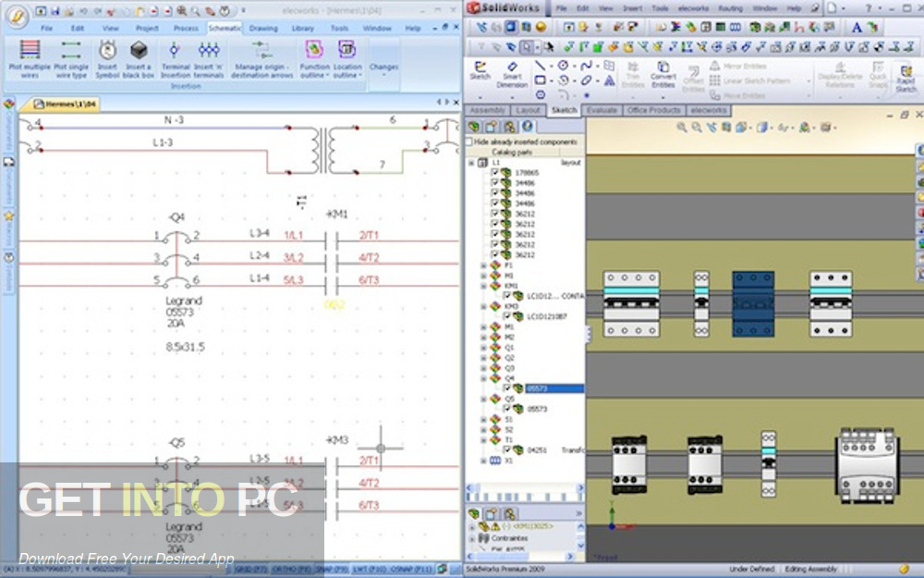The width and height of the screenshot is (924, 578).
Task: Toggle checkbox for 05573 under Q5
Action: [506, 409]
